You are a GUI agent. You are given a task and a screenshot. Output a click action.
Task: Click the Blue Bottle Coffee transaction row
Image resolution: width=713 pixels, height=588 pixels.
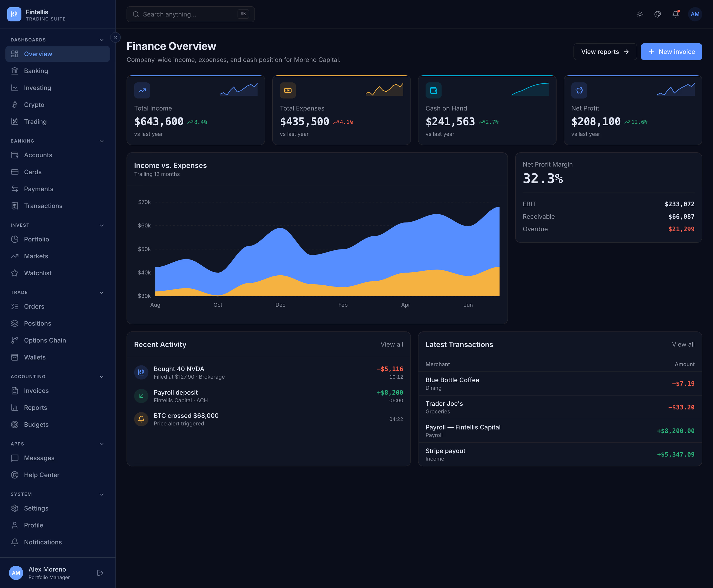(560, 384)
